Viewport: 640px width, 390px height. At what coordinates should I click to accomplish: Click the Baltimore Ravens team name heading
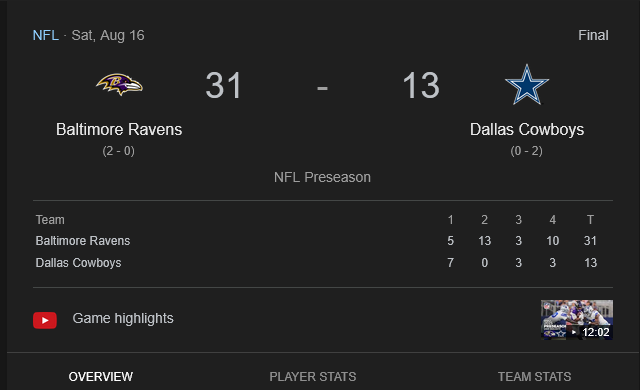(119, 129)
